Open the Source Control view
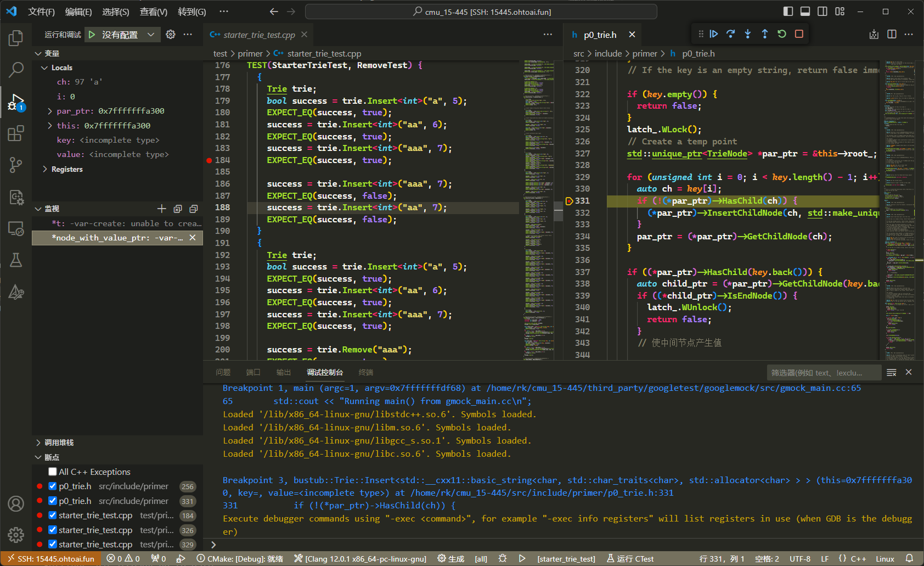 coord(16,165)
